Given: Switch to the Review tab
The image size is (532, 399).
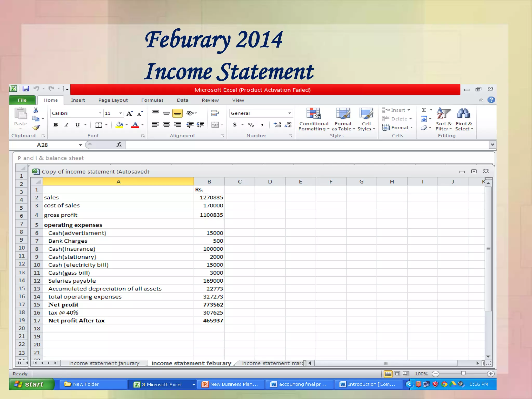Looking at the screenshot, I should [x=210, y=100].
